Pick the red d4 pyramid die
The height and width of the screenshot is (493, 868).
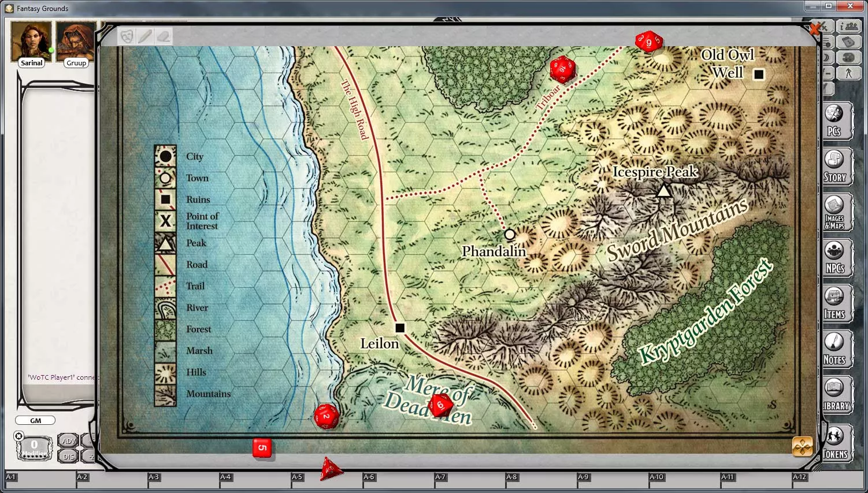331,470
